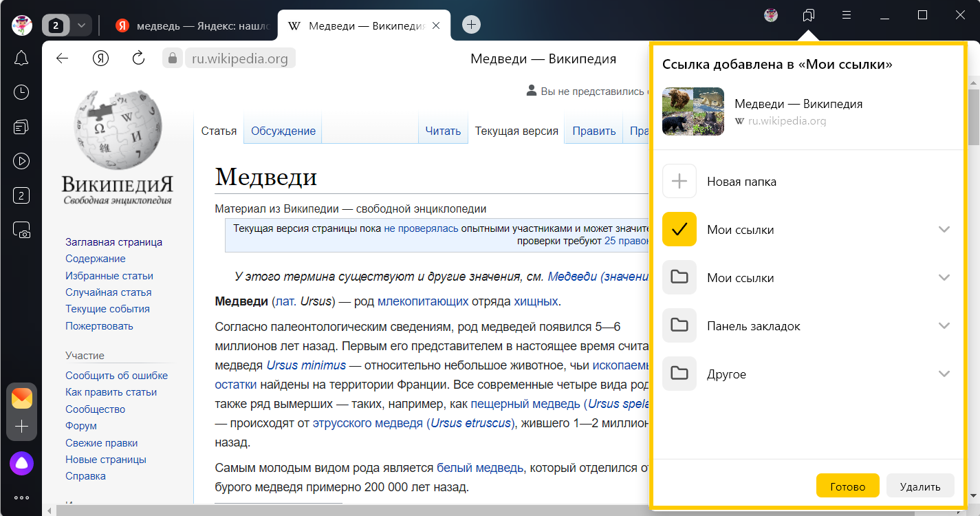Open the video player sidebar icon
This screenshot has height=516, width=980.
coord(21,161)
